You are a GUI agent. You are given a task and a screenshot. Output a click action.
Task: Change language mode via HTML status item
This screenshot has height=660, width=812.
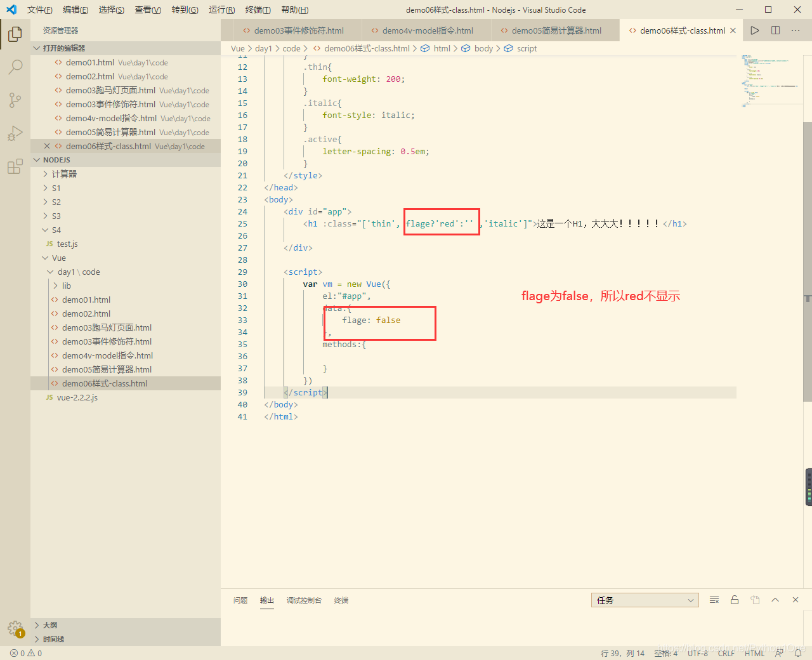[755, 653]
